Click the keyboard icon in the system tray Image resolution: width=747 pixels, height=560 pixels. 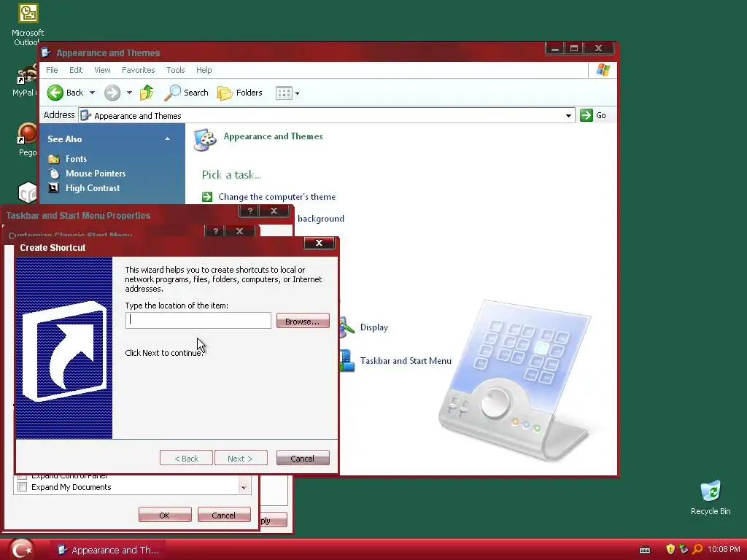coord(645,550)
